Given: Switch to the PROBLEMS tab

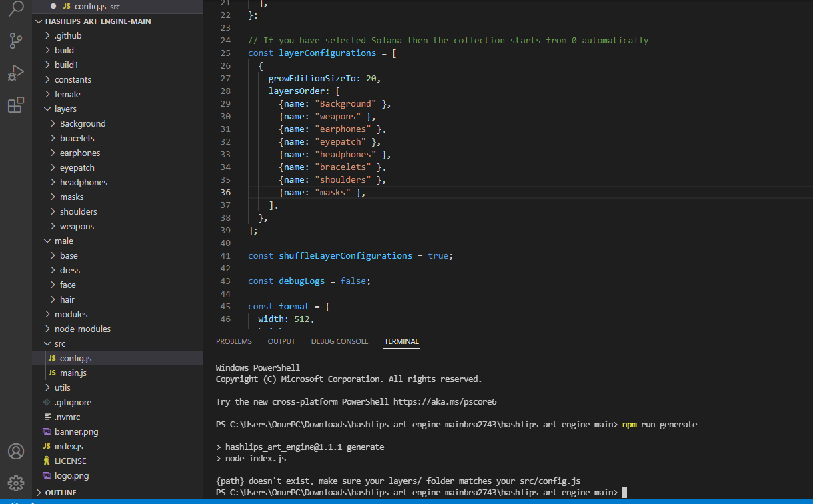Looking at the screenshot, I should click(x=233, y=341).
